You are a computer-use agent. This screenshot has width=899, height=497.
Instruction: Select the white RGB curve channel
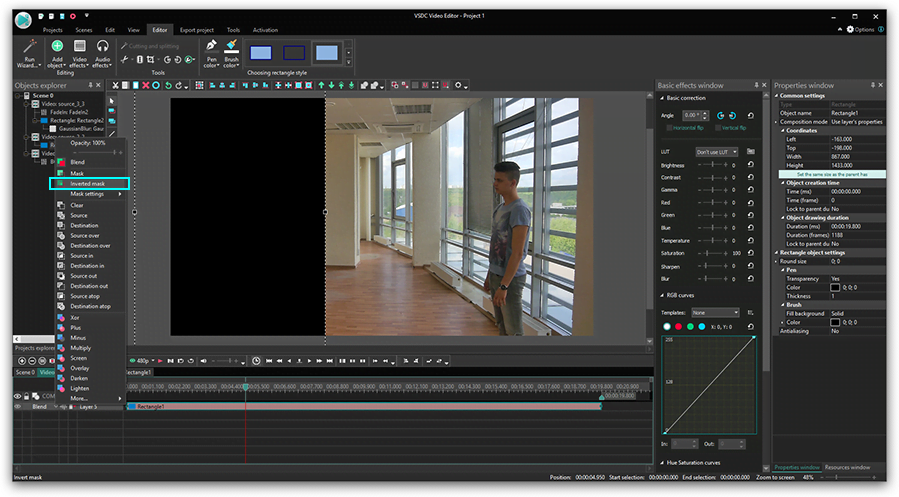(x=667, y=326)
